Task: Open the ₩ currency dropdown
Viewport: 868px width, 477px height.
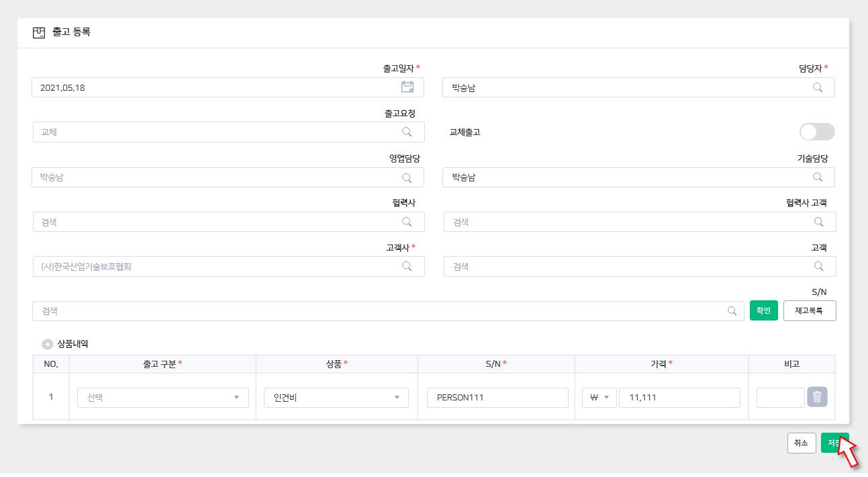Action: click(599, 397)
